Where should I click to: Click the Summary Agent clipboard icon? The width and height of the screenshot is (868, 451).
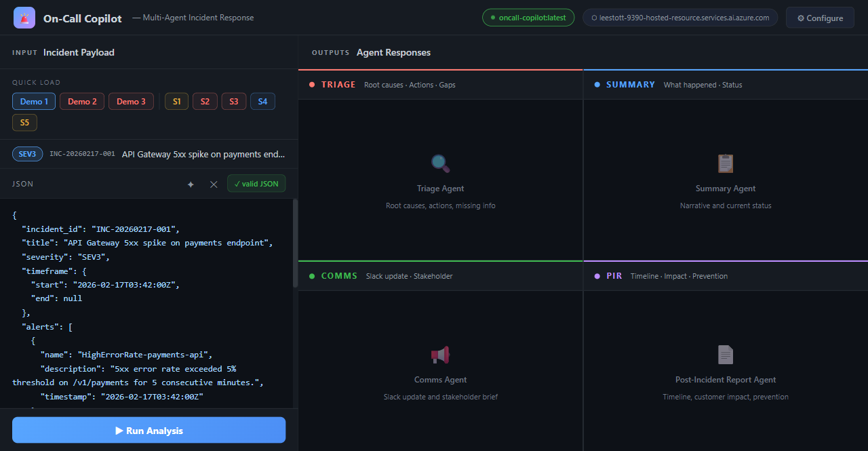tap(725, 163)
